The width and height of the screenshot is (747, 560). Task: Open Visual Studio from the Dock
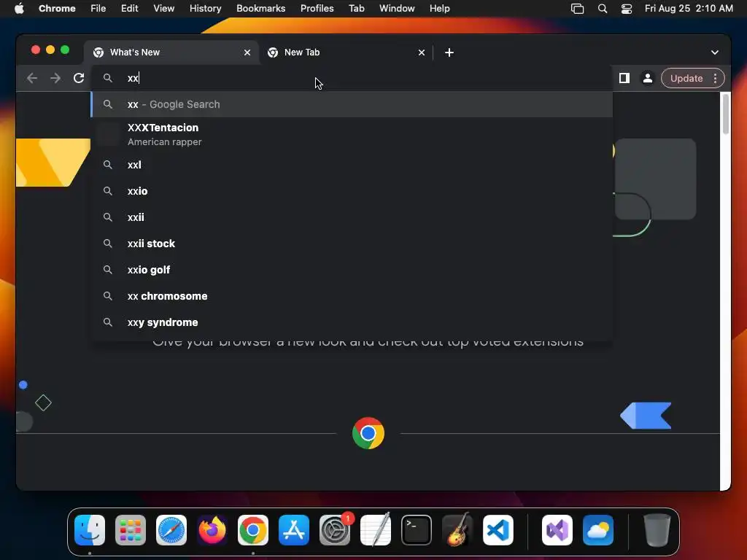pos(557,530)
